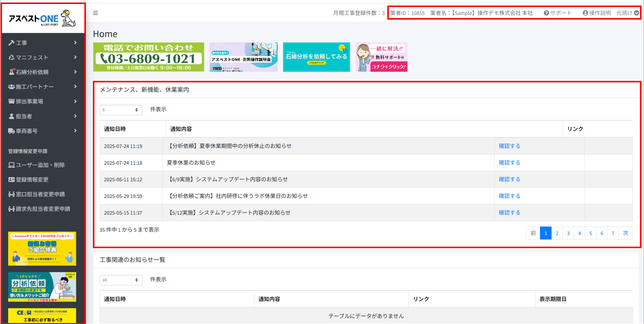Click the phone inquiry banner 03-6809-1021
644x324 pixels.
point(149,57)
